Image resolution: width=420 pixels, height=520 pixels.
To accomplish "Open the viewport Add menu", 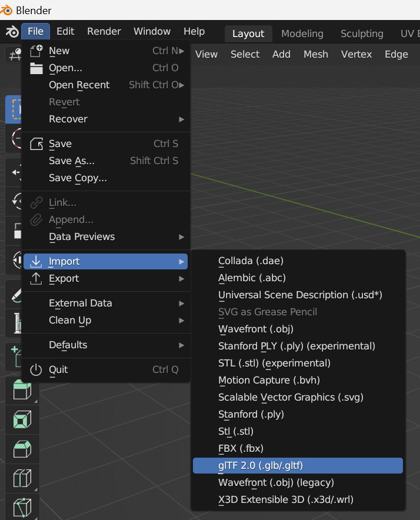I will coord(281,54).
